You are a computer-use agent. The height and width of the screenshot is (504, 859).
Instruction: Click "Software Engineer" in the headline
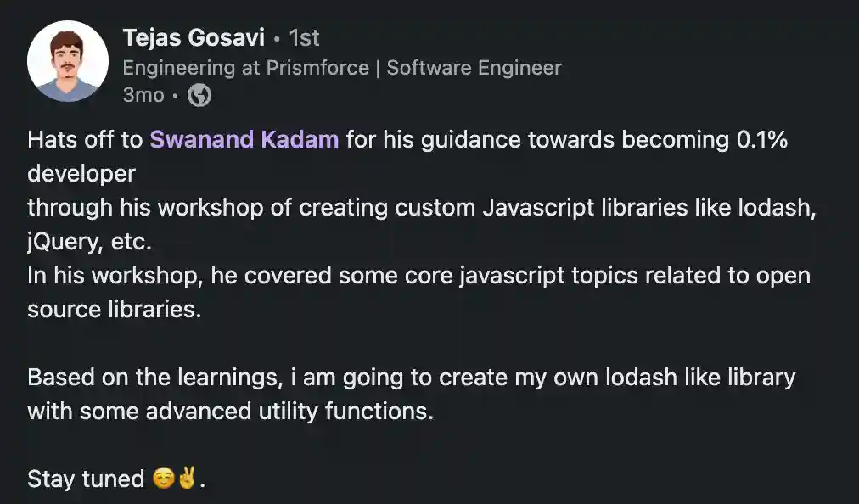click(x=474, y=68)
